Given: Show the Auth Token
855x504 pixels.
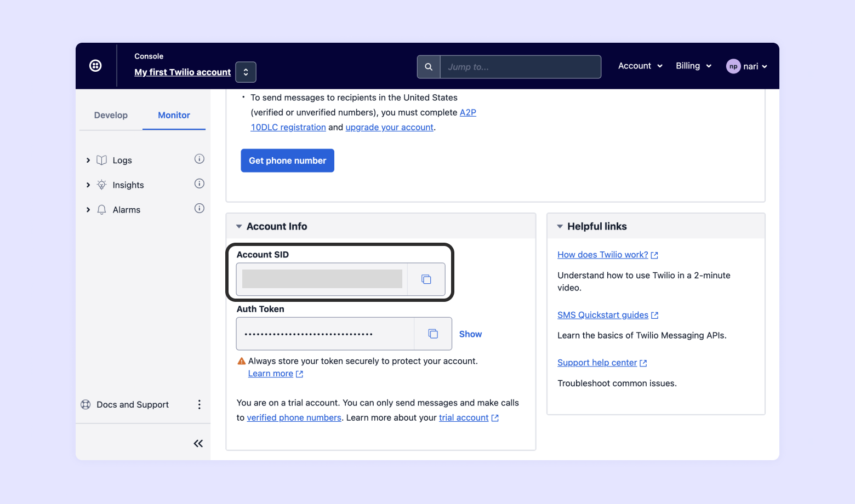Looking at the screenshot, I should (x=470, y=334).
